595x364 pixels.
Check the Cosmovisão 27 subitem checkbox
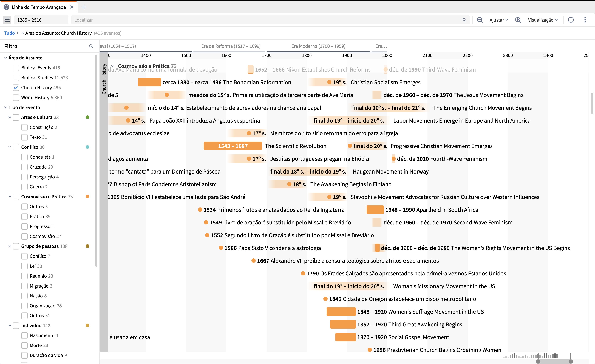pos(24,236)
